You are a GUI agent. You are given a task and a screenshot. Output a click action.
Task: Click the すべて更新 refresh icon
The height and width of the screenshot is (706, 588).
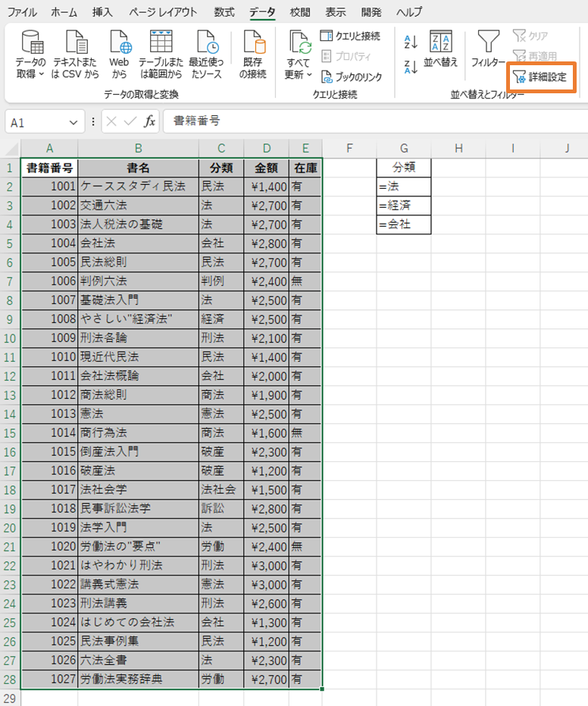pos(299,43)
